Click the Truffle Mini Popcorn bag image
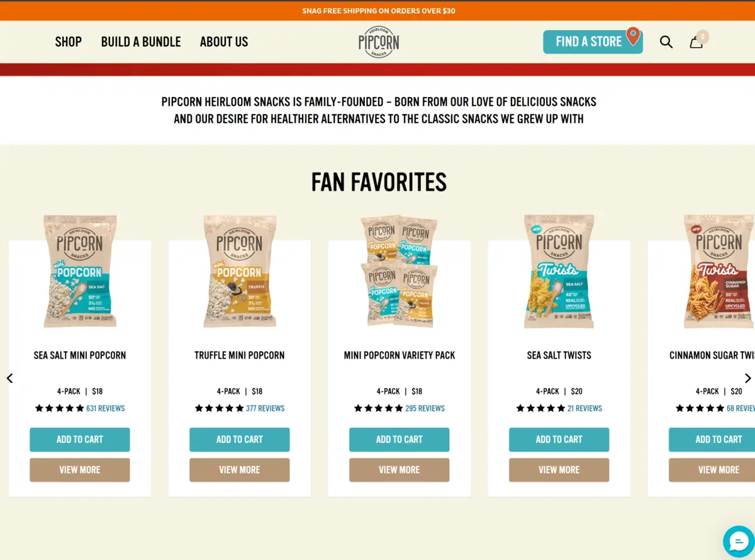Screen dimensions: 755x560 point(240,271)
